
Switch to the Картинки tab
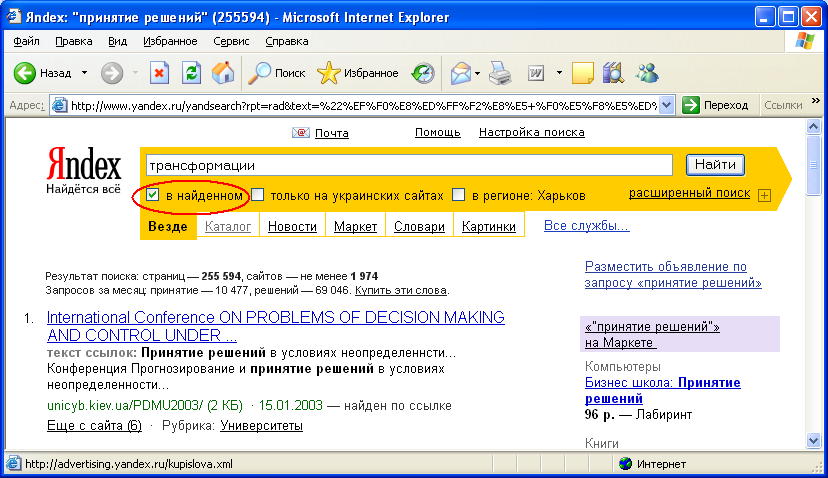tap(489, 227)
